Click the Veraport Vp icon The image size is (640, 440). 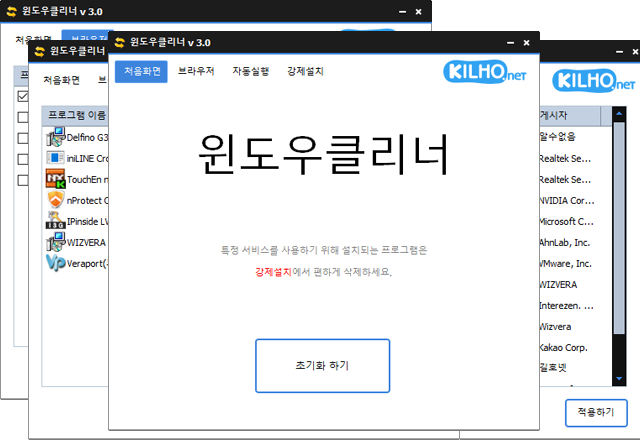pos(56,263)
